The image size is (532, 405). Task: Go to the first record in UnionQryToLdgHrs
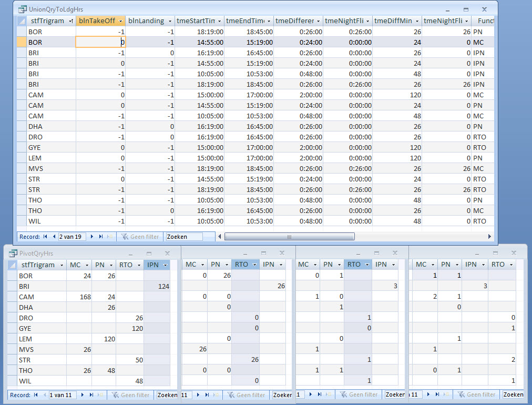click(46, 237)
